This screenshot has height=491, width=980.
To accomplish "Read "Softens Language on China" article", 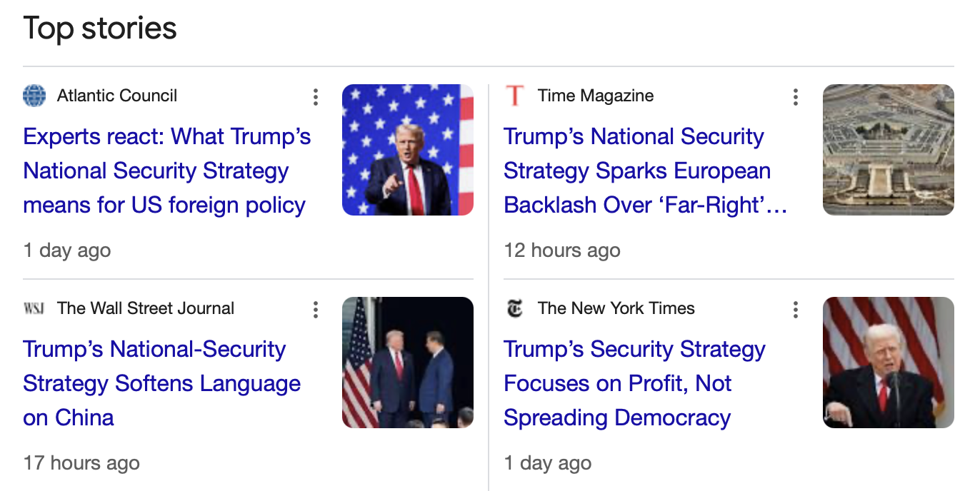I will [x=161, y=383].
